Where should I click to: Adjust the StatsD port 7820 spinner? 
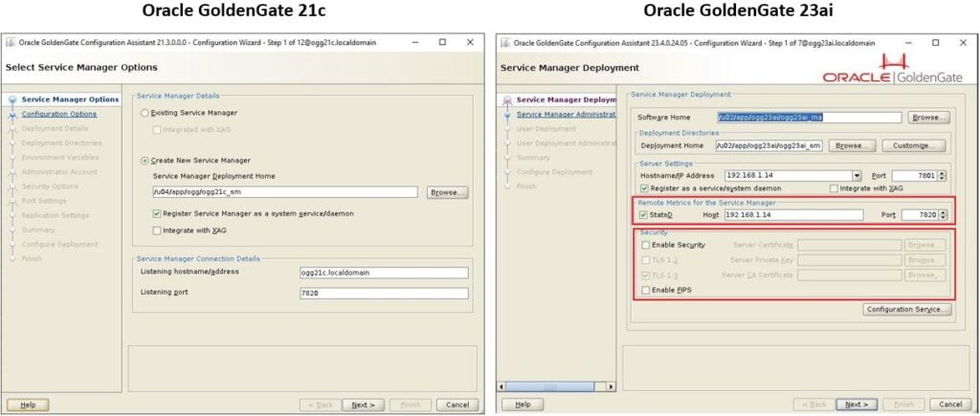tap(942, 214)
